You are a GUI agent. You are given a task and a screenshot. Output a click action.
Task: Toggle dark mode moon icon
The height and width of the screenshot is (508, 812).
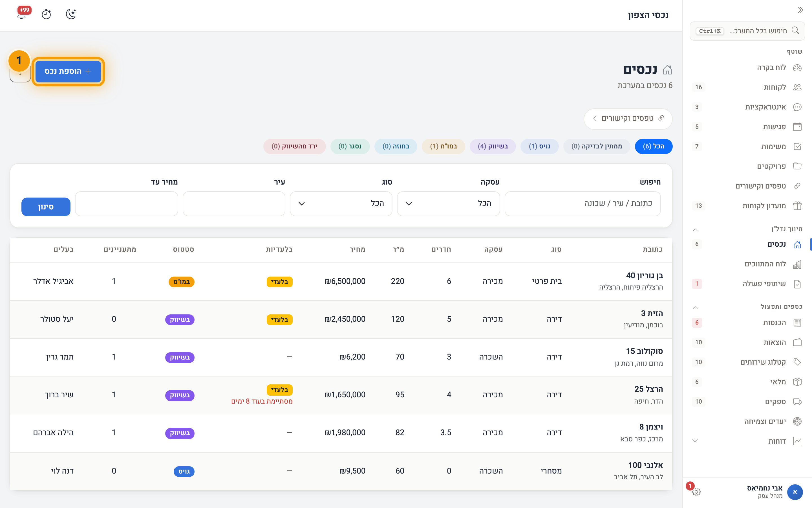coord(71,14)
